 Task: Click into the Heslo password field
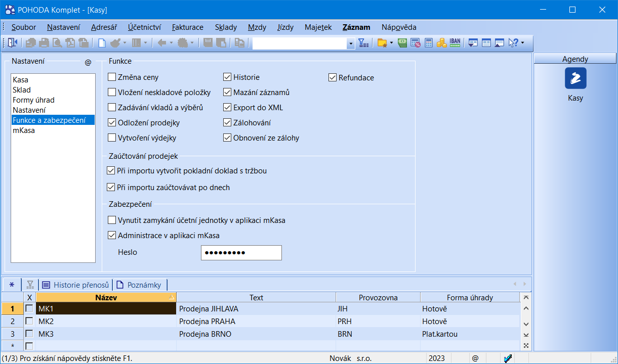[x=241, y=252]
